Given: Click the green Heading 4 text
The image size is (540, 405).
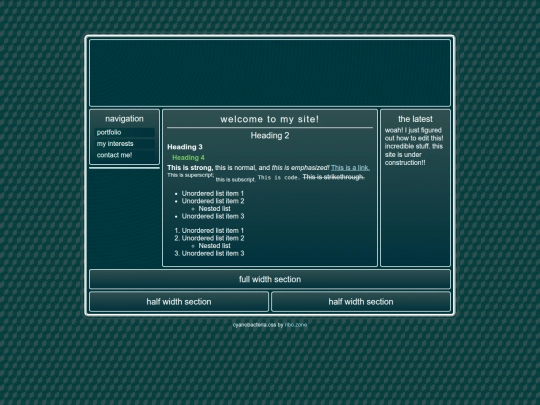Looking at the screenshot, I should click(188, 158).
